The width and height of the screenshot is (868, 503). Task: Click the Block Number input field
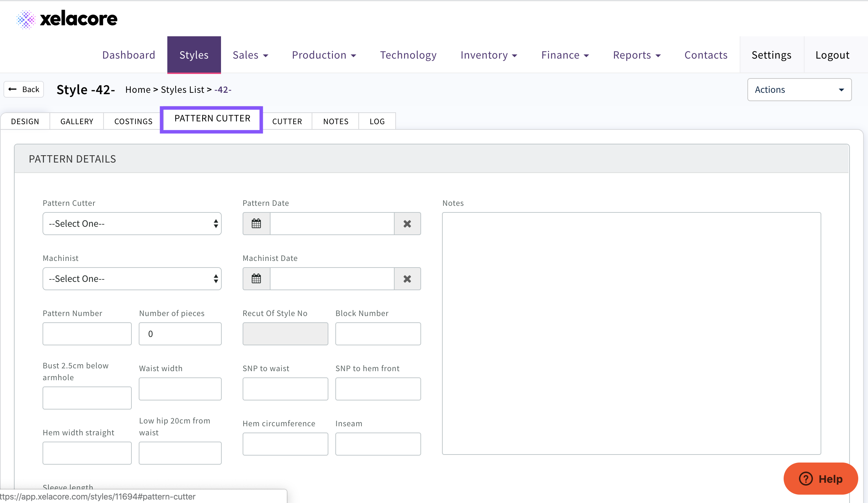[378, 334]
